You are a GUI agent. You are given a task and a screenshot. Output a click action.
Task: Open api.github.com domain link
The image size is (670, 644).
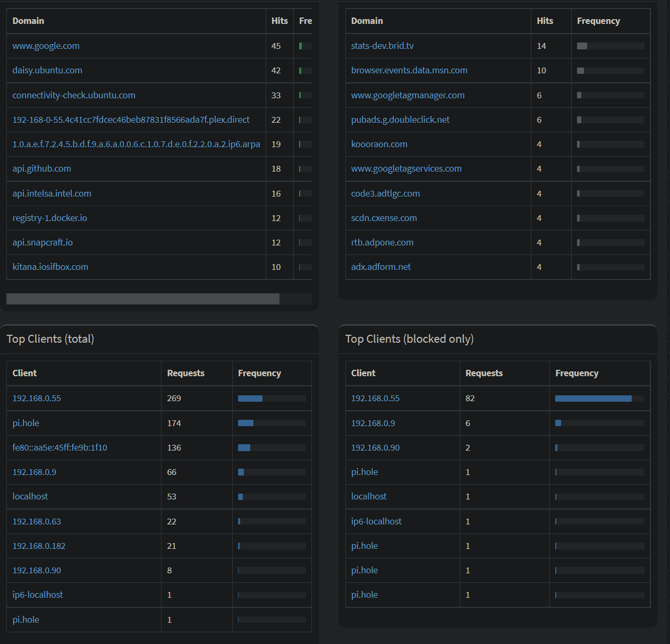[41, 168]
